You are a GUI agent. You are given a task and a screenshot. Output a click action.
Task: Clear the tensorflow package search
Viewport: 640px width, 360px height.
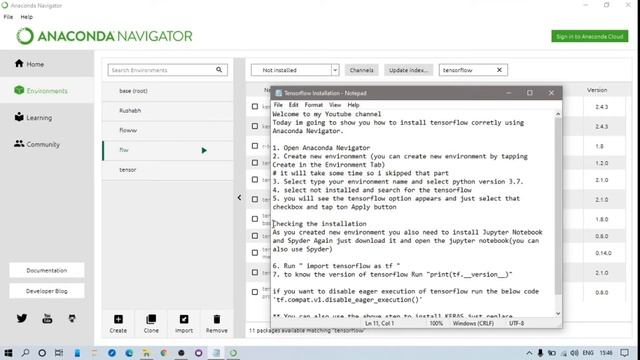[x=499, y=70]
